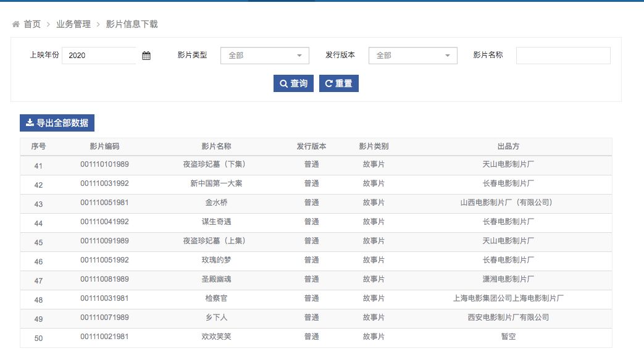Select film name 夜盗珍妃墓（下集）
The width and height of the screenshot is (644, 349).
(x=216, y=164)
